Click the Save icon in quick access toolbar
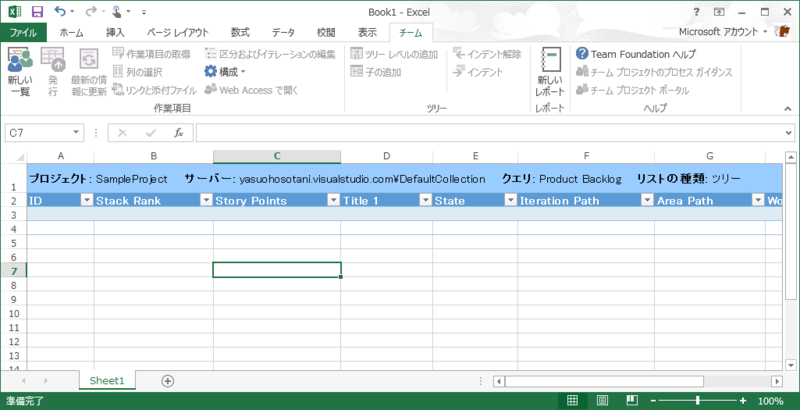800x410 pixels. [37, 12]
